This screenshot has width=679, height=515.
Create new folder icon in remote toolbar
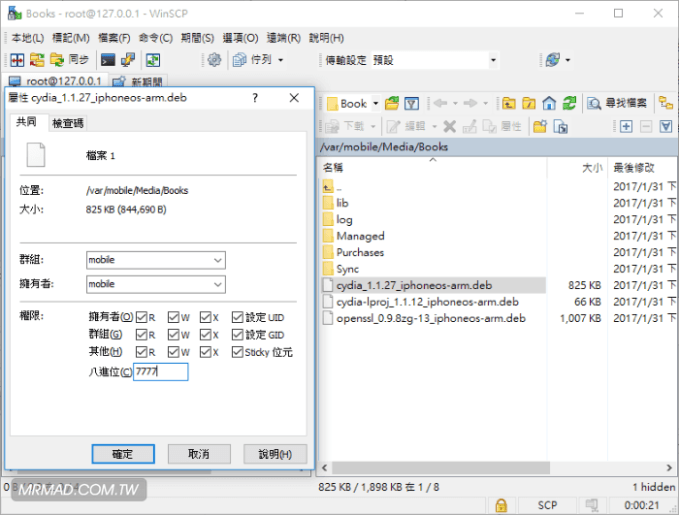coord(540,126)
